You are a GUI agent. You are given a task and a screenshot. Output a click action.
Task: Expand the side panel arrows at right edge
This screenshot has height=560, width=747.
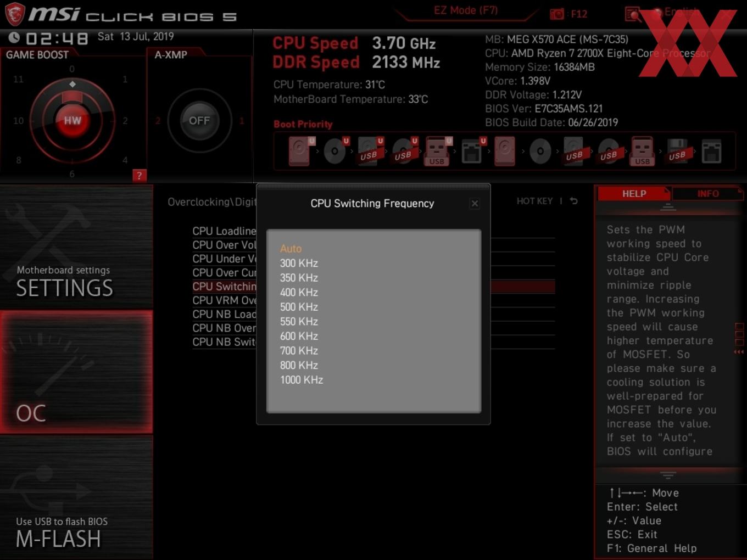739,351
